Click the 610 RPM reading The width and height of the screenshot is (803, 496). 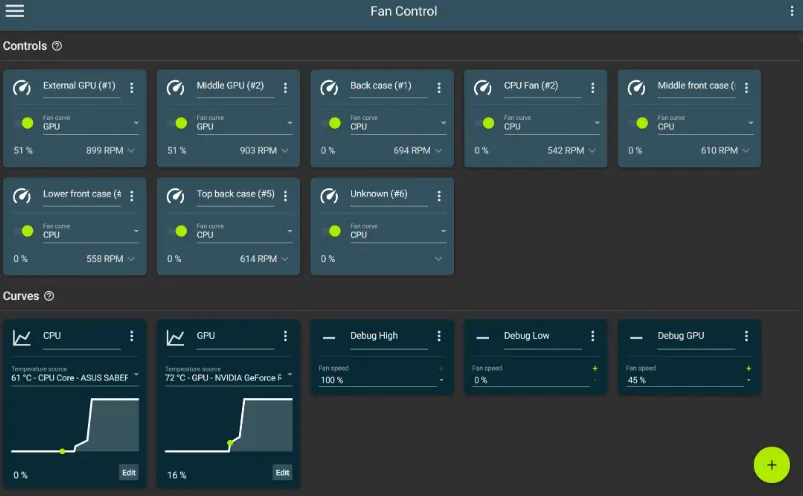point(719,150)
